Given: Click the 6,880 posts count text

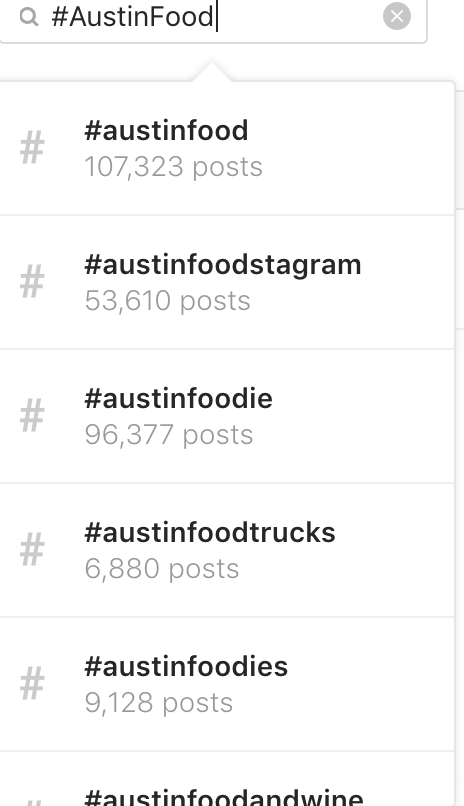Looking at the screenshot, I should coord(162,570).
